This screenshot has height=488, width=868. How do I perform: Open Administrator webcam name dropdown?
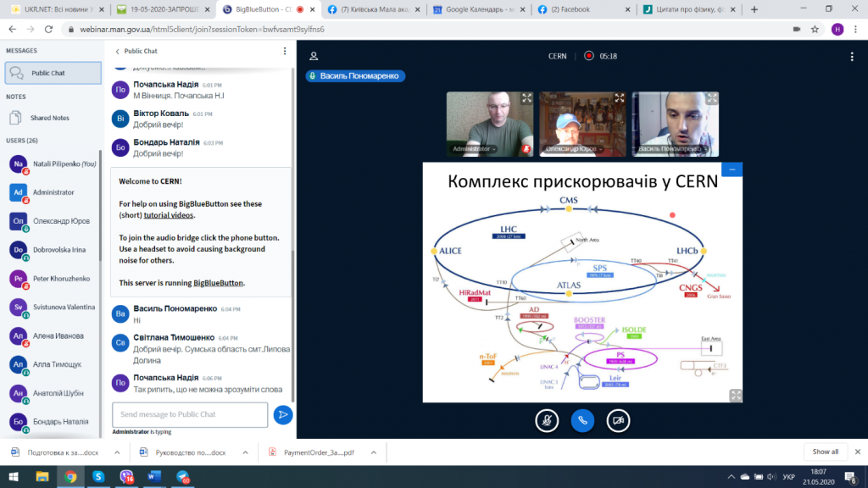[474, 149]
